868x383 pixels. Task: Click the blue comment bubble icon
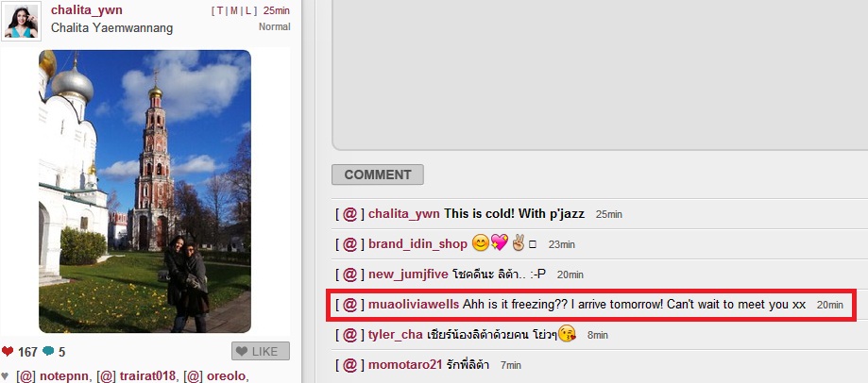click(x=48, y=351)
